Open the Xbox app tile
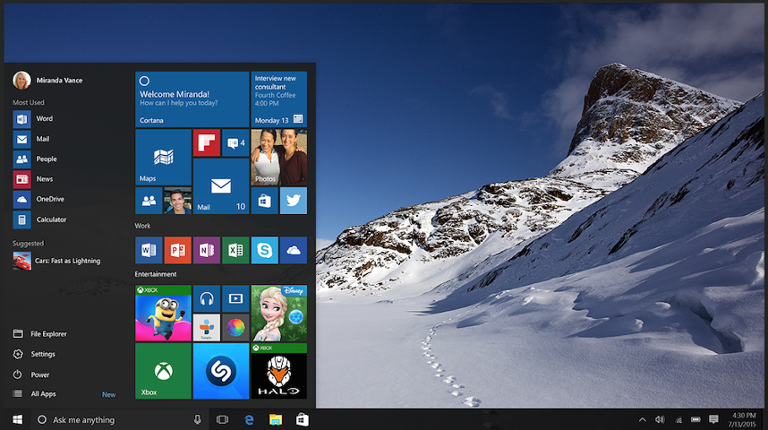Image resolution: width=768 pixels, height=430 pixels. [162, 371]
